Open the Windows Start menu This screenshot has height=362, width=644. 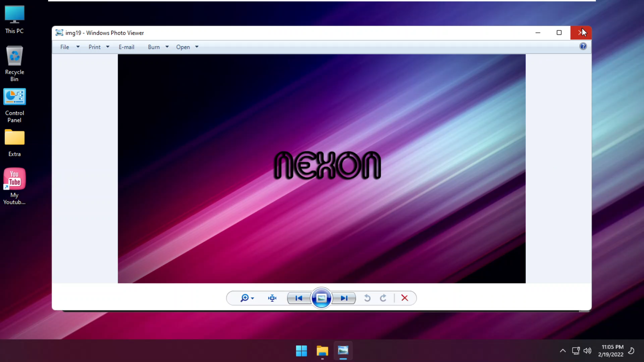pos(302,351)
